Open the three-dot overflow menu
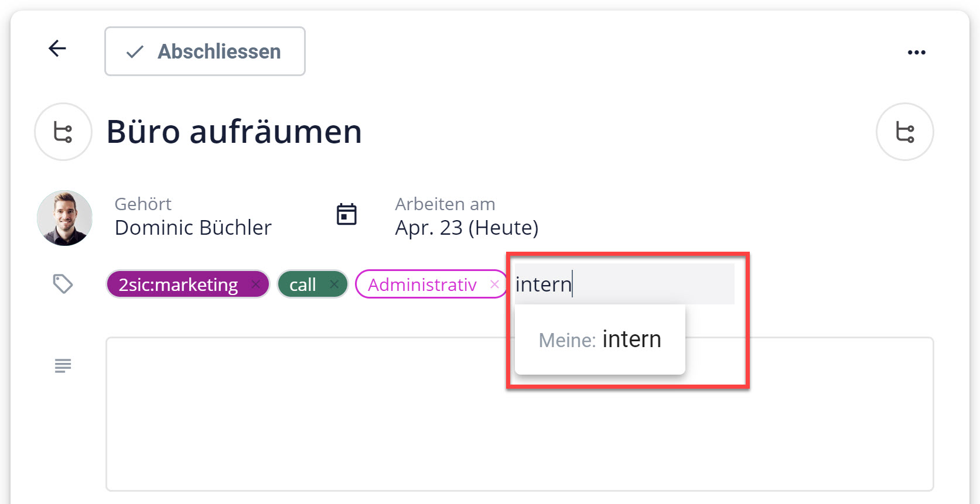This screenshot has height=504, width=980. pos(916,52)
